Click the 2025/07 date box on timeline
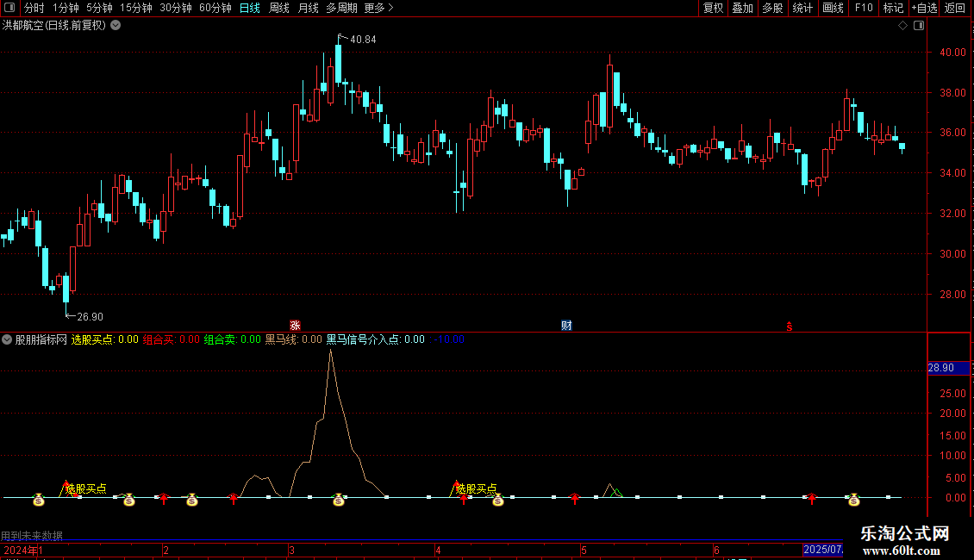 coord(823,550)
